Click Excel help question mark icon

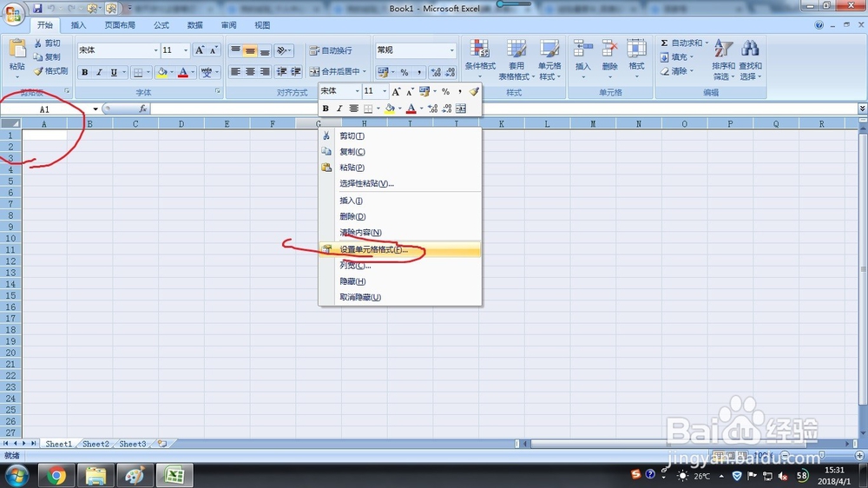pyautogui.click(x=819, y=25)
